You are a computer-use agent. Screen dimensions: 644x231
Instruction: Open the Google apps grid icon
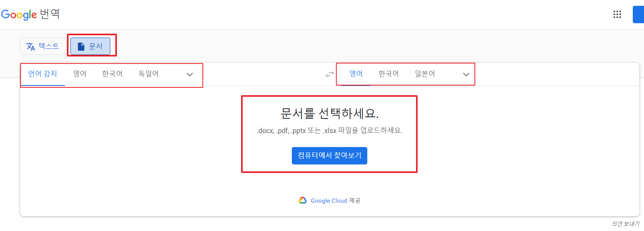pos(617,14)
